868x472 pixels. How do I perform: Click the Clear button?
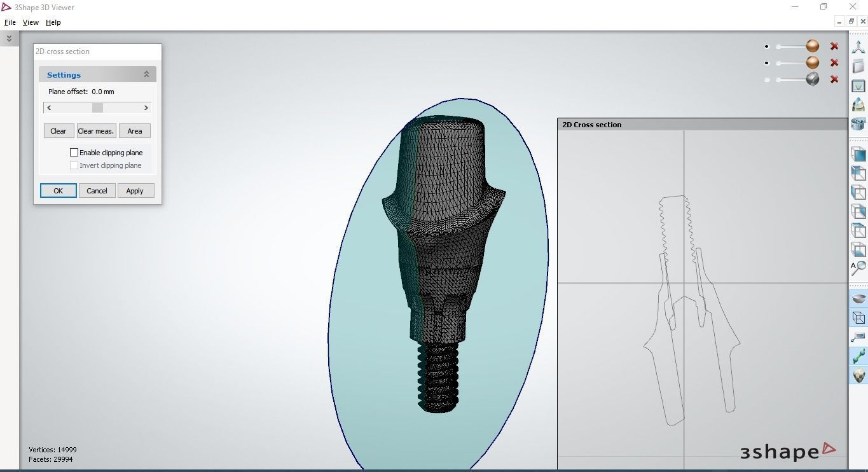pos(59,131)
